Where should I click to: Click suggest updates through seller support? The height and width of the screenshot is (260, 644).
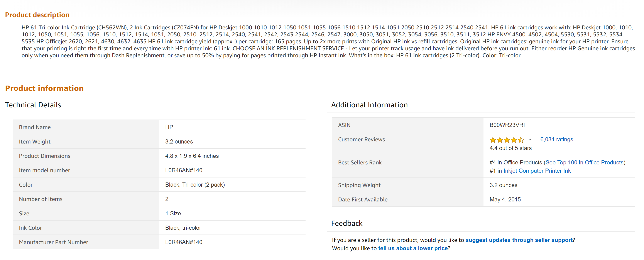pos(519,240)
